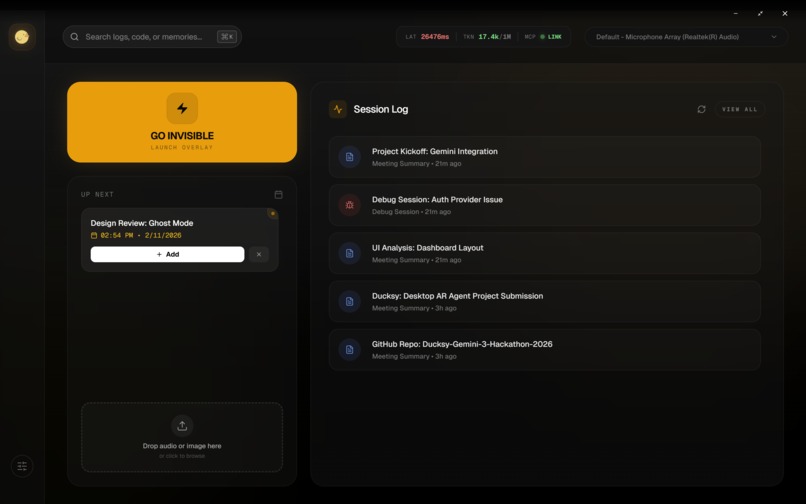
Task: Expand the microphone device dropdown chevron
Action: pos(774,37)
